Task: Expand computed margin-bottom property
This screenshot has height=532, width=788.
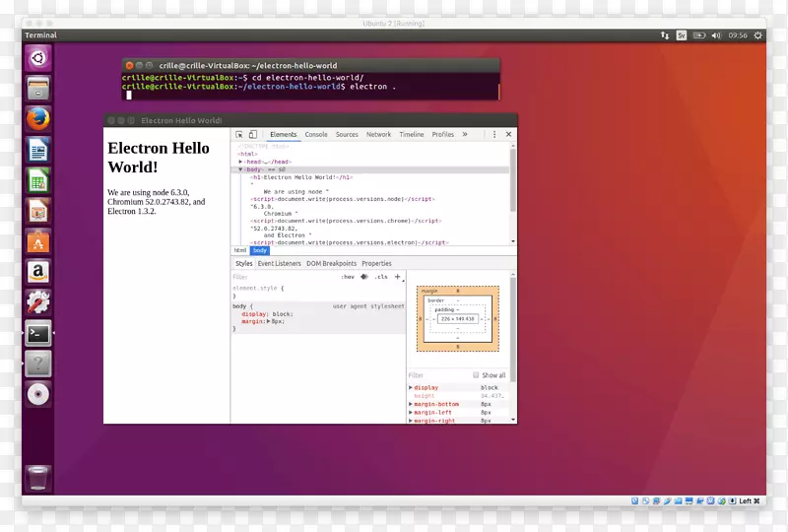Action: [411, 404]
